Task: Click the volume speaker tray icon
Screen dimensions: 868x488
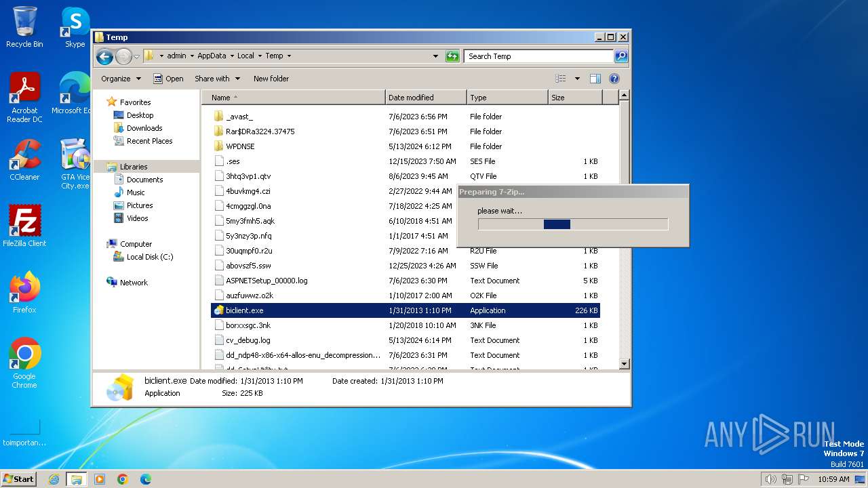Action: [x=770, y=479]
